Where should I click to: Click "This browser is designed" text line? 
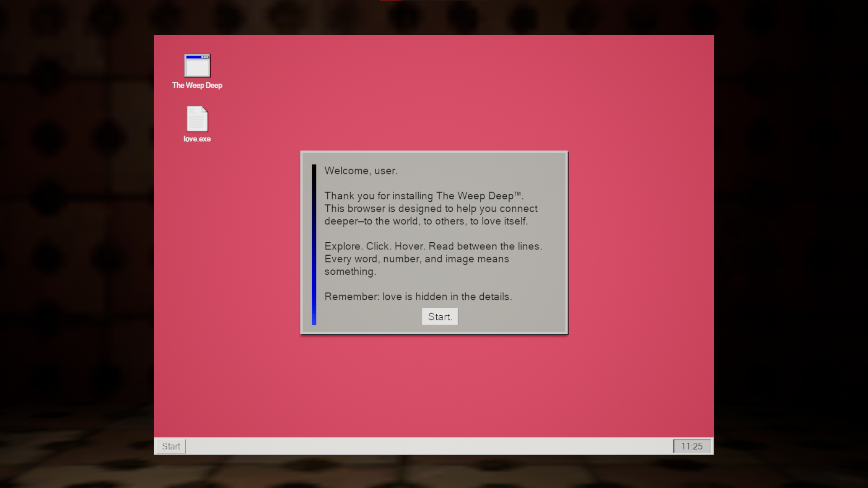click(x=383, y=209)
